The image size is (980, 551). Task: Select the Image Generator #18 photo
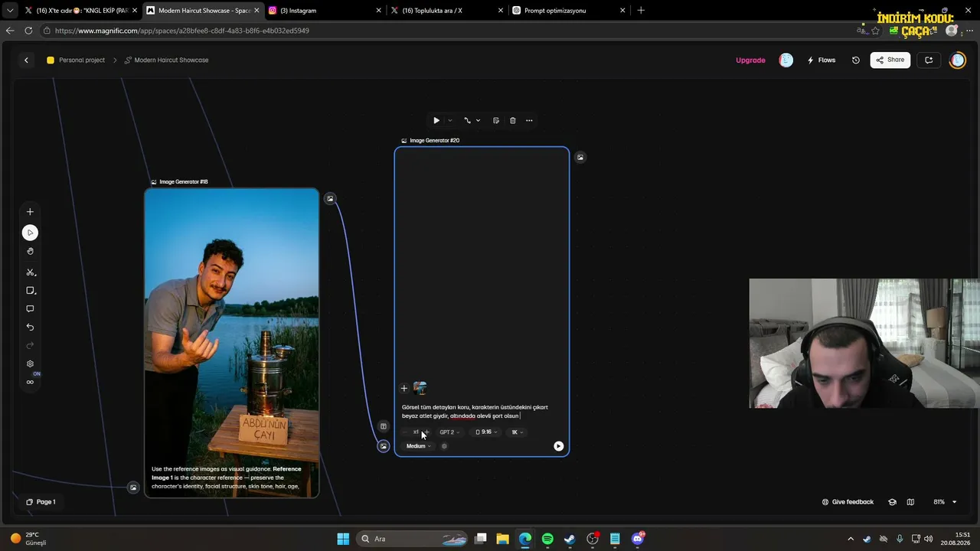click(x=231, y=343)
